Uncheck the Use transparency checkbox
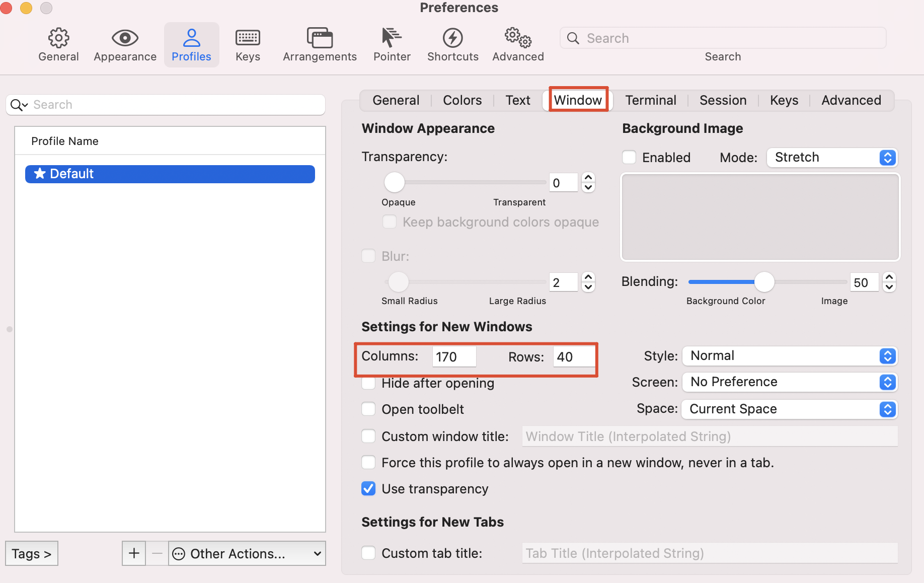Viewport: 924px width, 583px height. (x=368, y=488)
